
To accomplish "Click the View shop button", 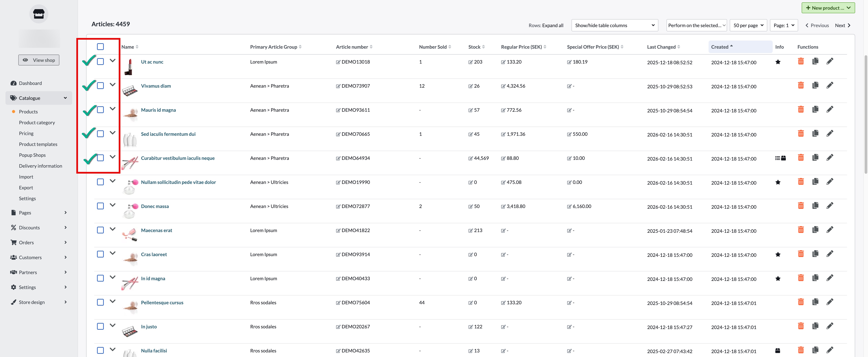I will 39,60.
